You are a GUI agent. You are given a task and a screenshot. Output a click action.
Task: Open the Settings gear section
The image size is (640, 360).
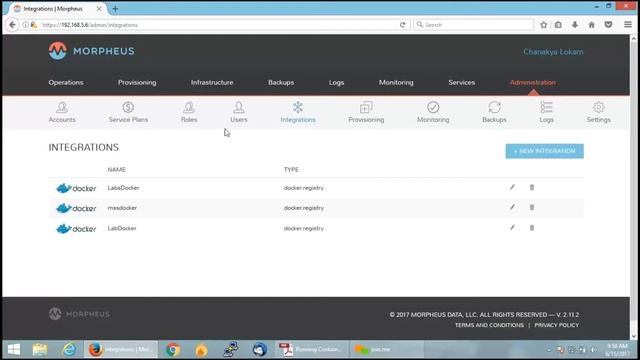coord(599,112)
